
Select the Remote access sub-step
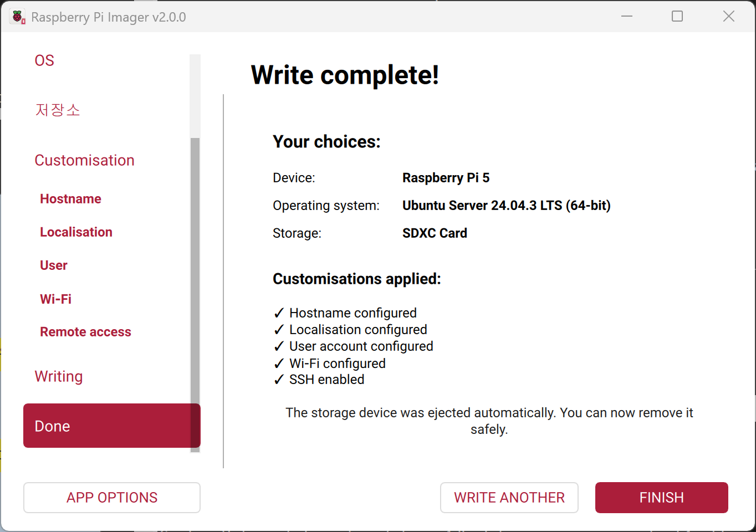point(85,332)
